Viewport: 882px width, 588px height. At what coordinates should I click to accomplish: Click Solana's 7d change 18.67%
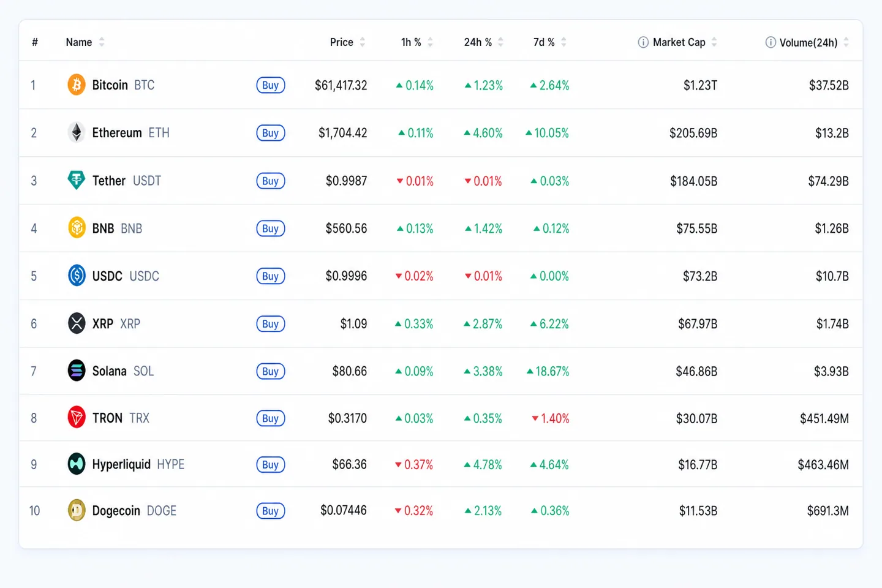548,371
